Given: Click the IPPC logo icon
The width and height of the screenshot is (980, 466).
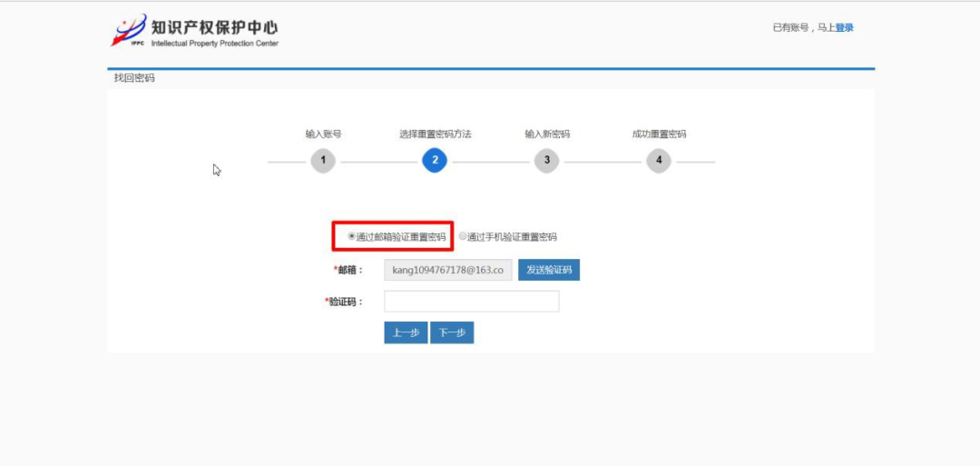Looking at the screenshot, I should (x=128, y=30).
